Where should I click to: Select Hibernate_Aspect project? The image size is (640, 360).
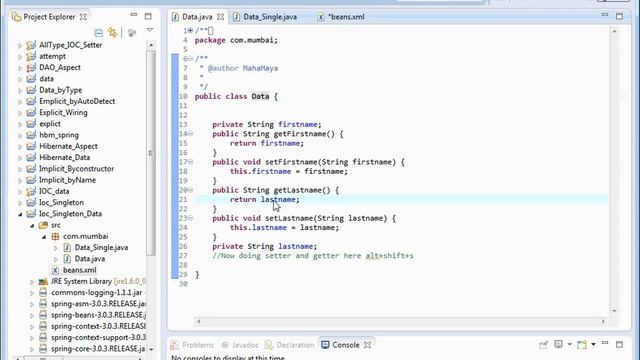point(68,146)
